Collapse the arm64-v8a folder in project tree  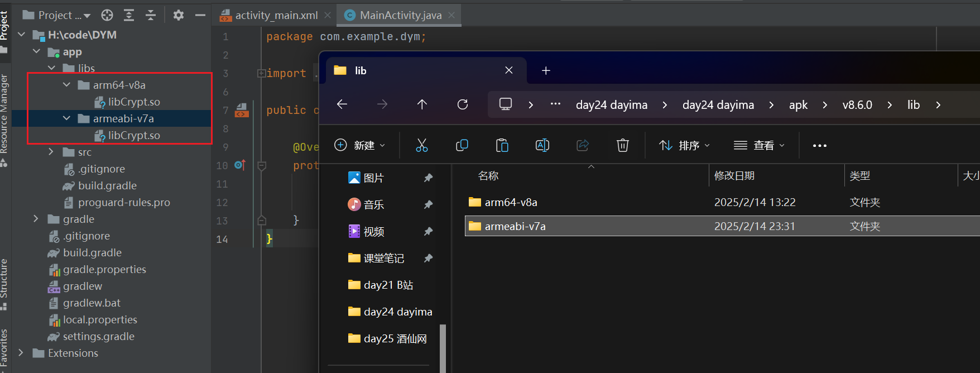[67, 85]
